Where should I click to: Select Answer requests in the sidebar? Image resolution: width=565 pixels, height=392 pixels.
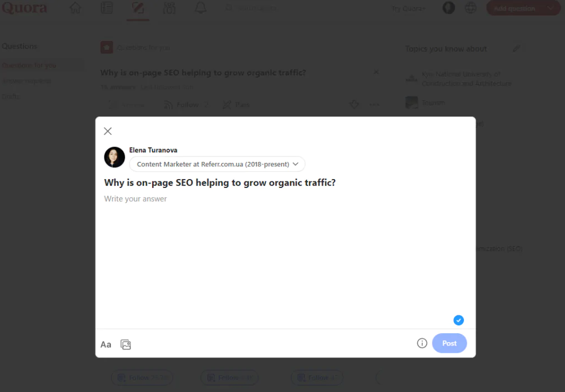click(x=27, y=81)
